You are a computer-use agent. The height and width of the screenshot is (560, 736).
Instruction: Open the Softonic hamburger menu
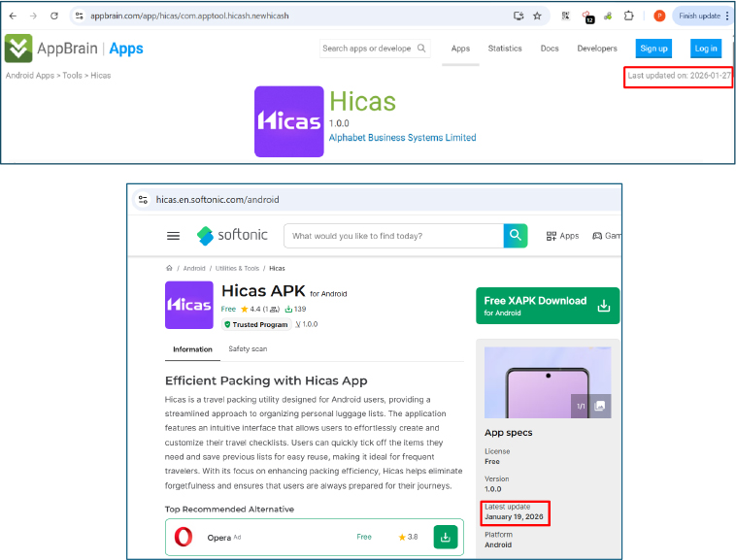point(173,236)
